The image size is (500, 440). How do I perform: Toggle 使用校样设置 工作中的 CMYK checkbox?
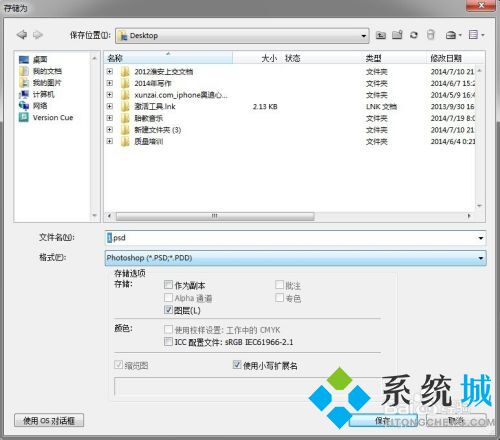(168, 329)
